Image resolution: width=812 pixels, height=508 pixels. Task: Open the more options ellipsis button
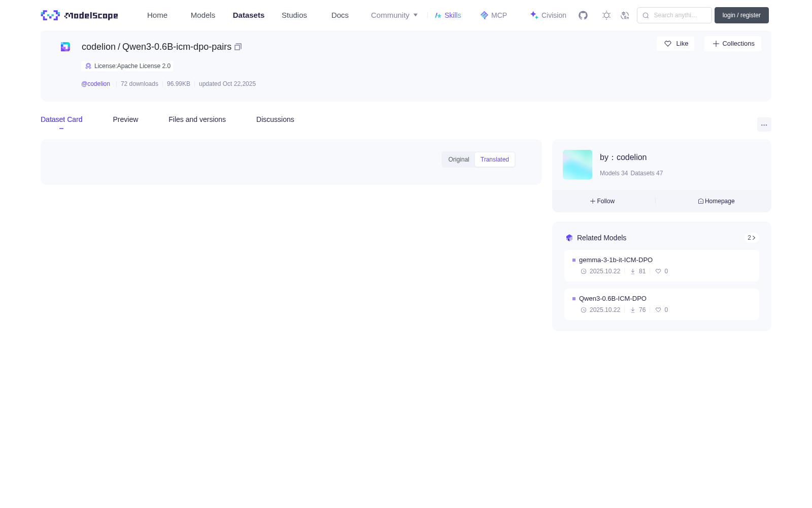coord(764,125)
